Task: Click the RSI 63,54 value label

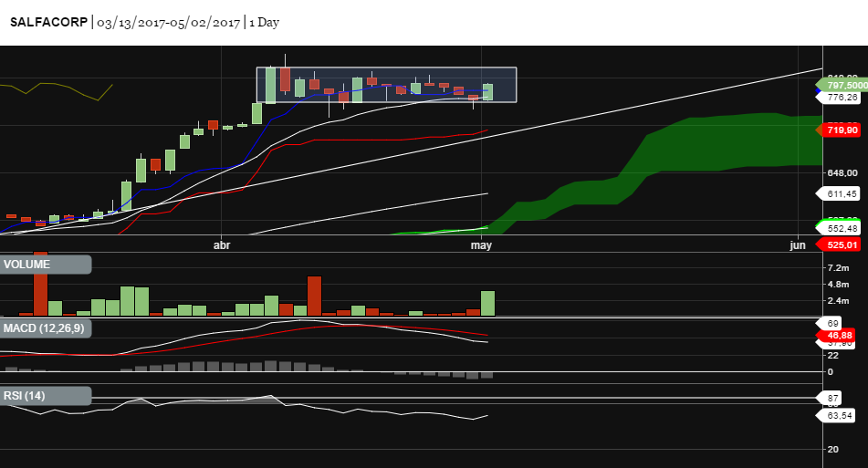Action: 836,415
